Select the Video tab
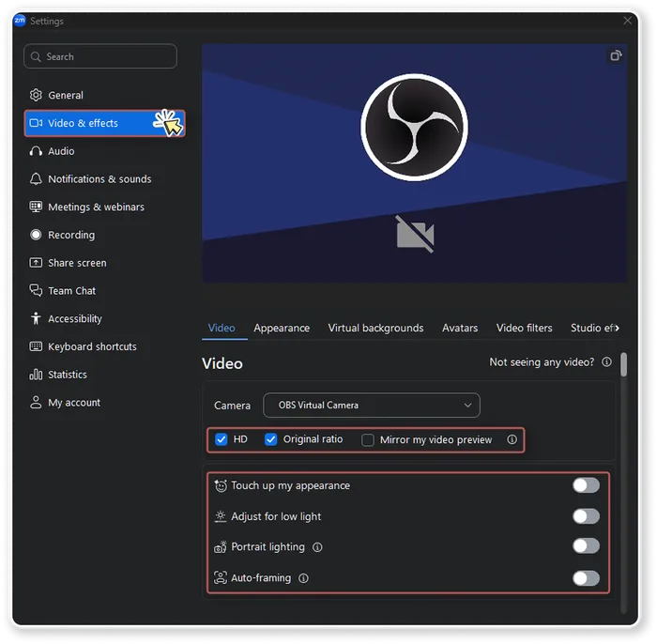 click(x=222, y=328)
